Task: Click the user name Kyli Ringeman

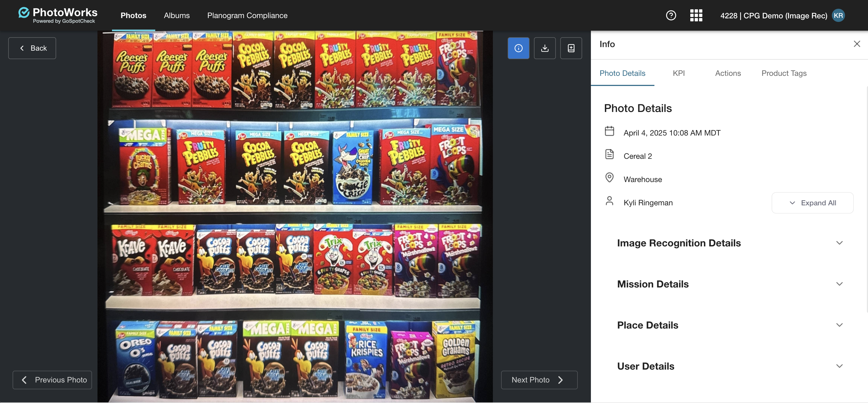Action: 648,203
